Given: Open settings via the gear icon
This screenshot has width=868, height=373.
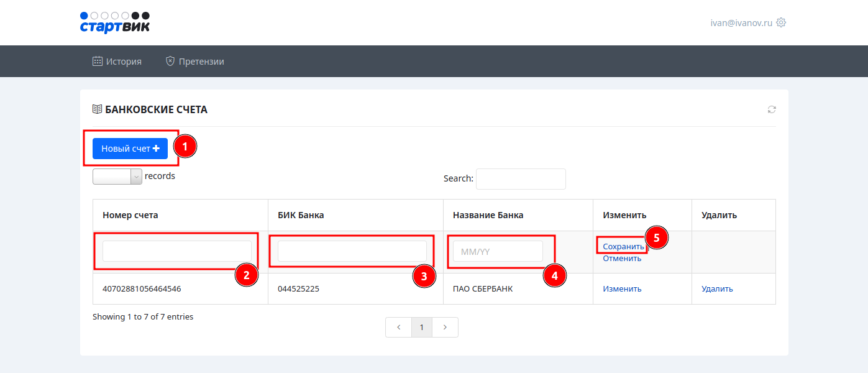Looking at the screenshot, I should click(x=781, y=22).
